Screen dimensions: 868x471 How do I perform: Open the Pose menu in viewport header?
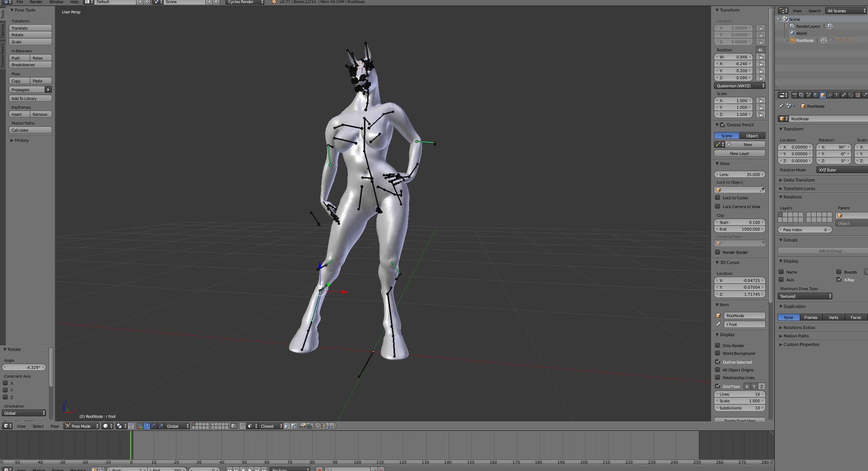point(55,426)
